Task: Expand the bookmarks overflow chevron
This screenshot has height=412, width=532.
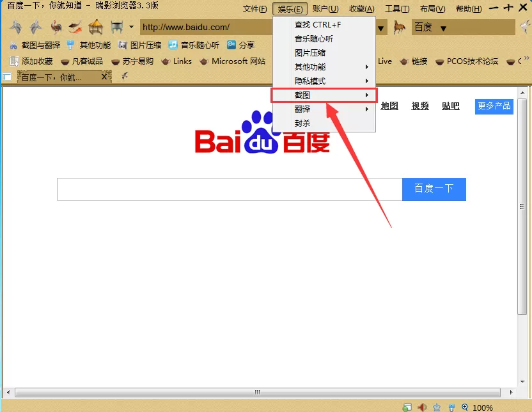Action: (527, 58)
